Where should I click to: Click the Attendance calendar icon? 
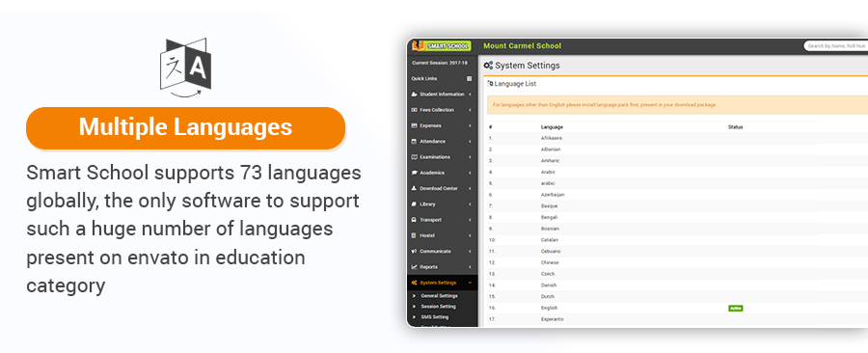point(414,142)
